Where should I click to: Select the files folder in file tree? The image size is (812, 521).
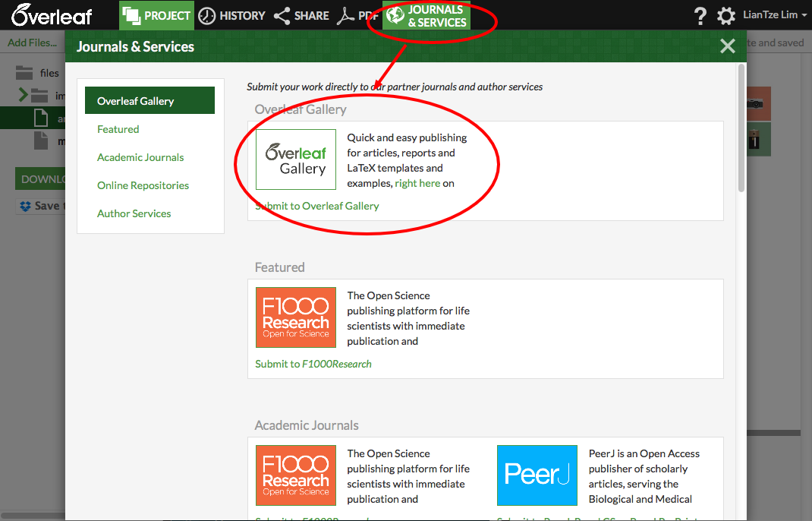(37, 73)
